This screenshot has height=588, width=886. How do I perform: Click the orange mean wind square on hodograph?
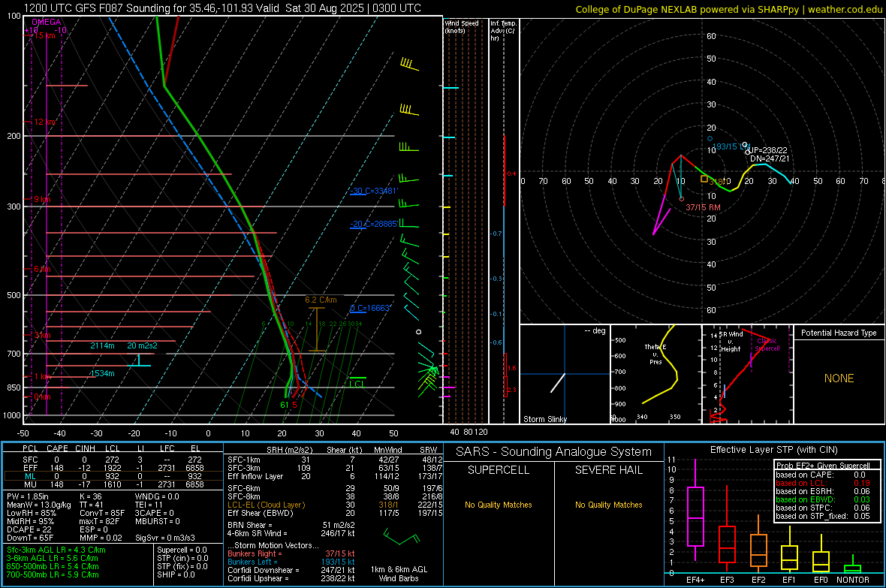pyautogui.click(x=704, y=179)
